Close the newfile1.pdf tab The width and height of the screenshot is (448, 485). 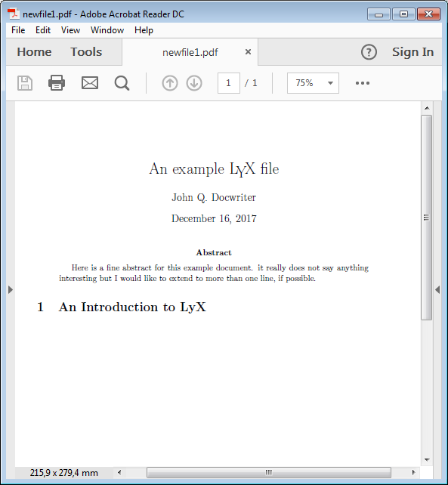coord(248,52)
